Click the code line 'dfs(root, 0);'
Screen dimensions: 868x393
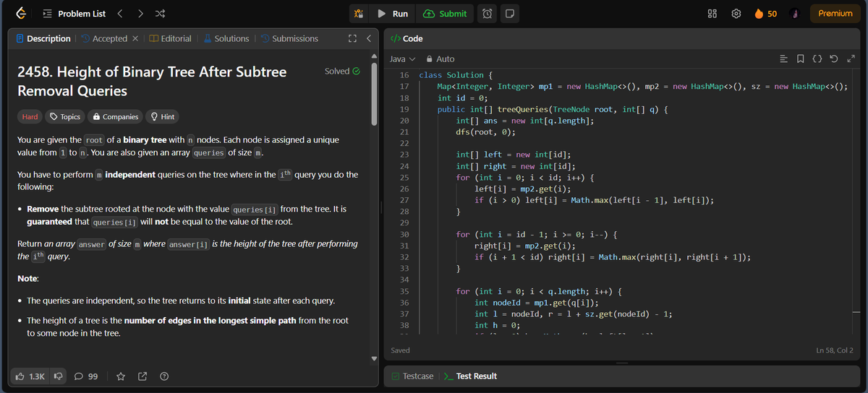(x=485, y=132)
